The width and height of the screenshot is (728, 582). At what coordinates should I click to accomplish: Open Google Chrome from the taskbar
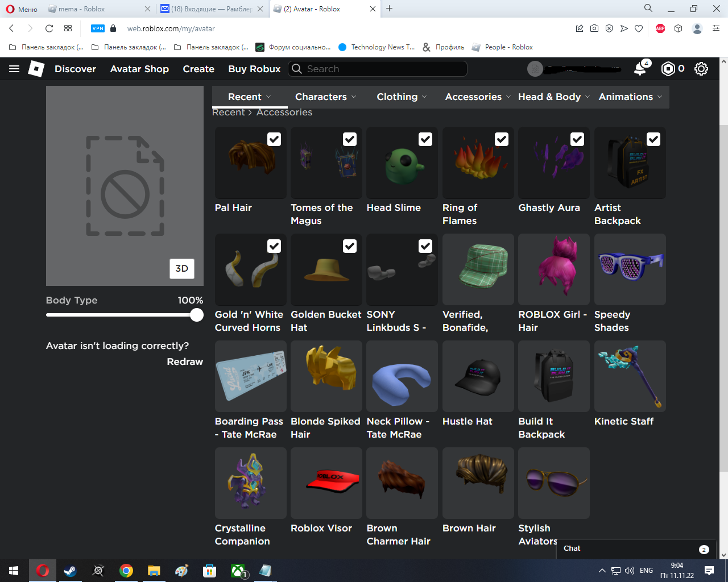126,571
